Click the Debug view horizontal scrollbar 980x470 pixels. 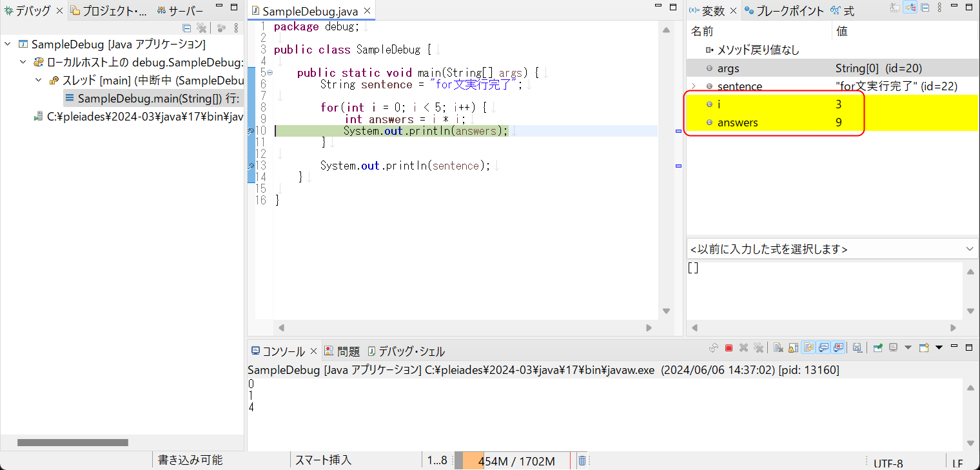coord(72,442)
